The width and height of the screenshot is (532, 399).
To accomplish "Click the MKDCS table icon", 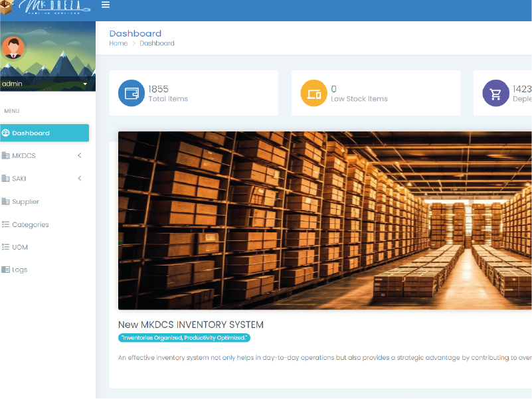I will pos(5,156).
